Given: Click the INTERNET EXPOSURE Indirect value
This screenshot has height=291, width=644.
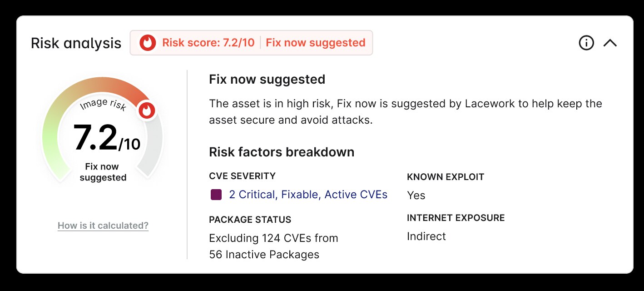Looking at the screenshot, I should pos(426,236).
